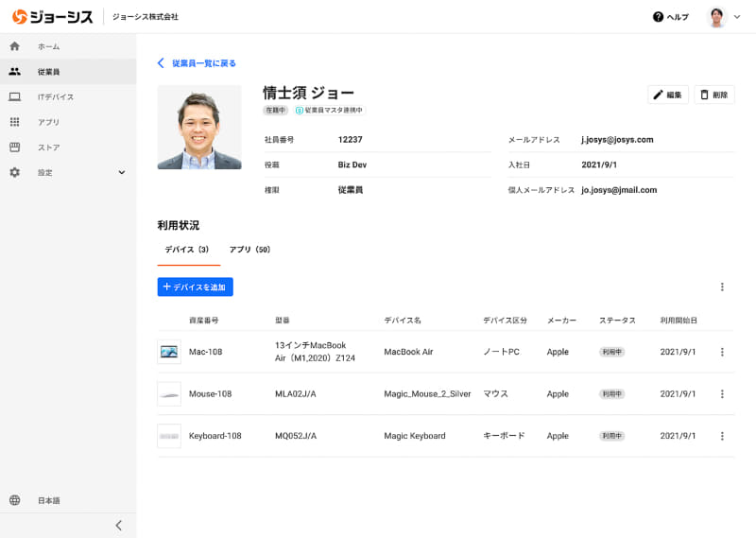
Task: Click the 資産番号 column header
Action: click(x=203, y=320)
